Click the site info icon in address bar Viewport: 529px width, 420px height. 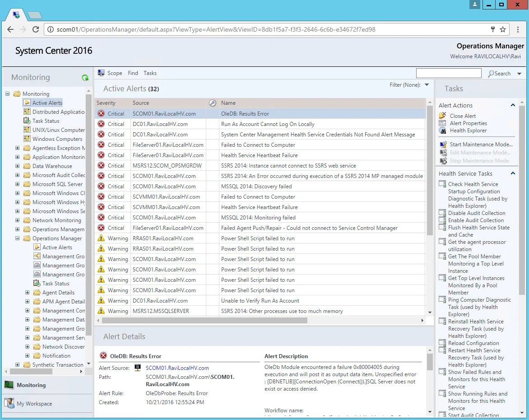click(50, 29)
